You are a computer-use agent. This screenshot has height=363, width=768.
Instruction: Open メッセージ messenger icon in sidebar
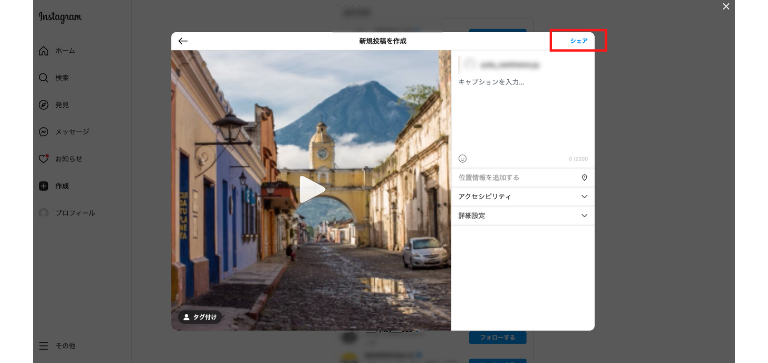[44, 132]
